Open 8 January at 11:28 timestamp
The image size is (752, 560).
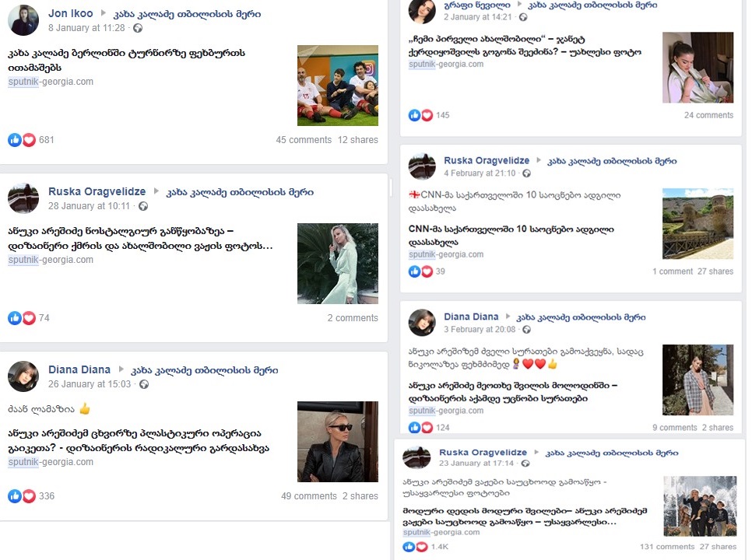click(x=86, y=28)
